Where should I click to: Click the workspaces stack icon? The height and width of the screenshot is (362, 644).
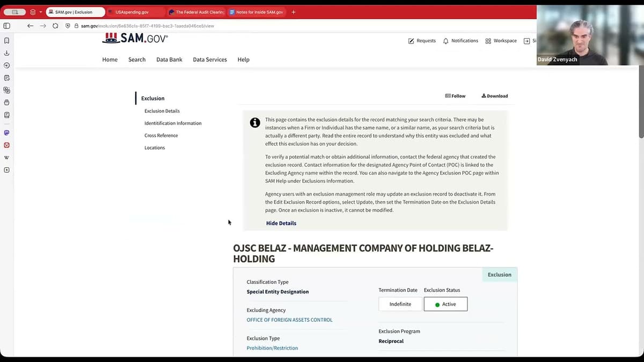[33, 12]
